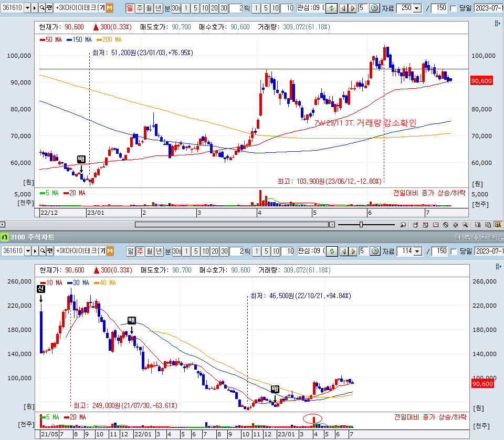Click the highlighted yellow chart icon at far right

pyautogui.click(x=498, y=225)
